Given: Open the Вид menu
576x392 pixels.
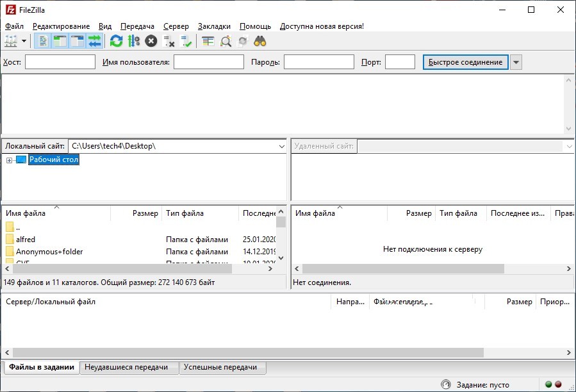Looking at the screenshot, I should coord(105,26).
